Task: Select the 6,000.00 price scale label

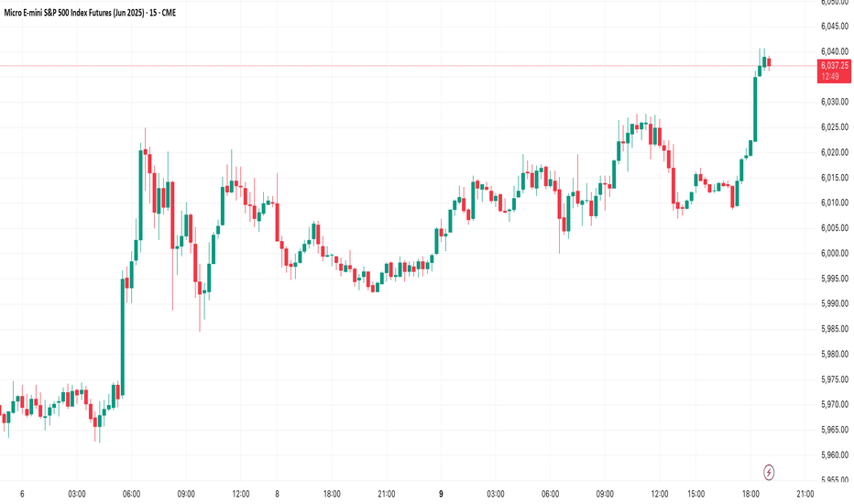Action: 835,253
